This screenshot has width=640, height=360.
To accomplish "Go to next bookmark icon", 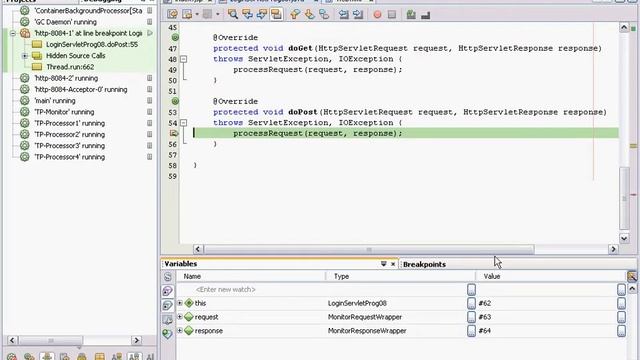I will tap(309, 15).
